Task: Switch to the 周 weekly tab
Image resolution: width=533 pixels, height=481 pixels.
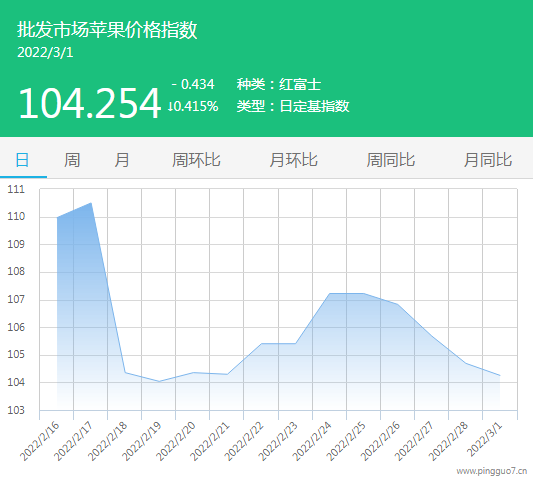Action: click(x=72, y=160)
